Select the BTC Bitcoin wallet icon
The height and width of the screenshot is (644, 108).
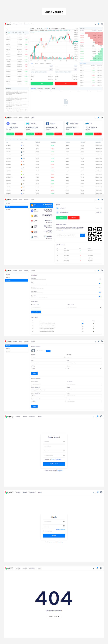point(32,205)
